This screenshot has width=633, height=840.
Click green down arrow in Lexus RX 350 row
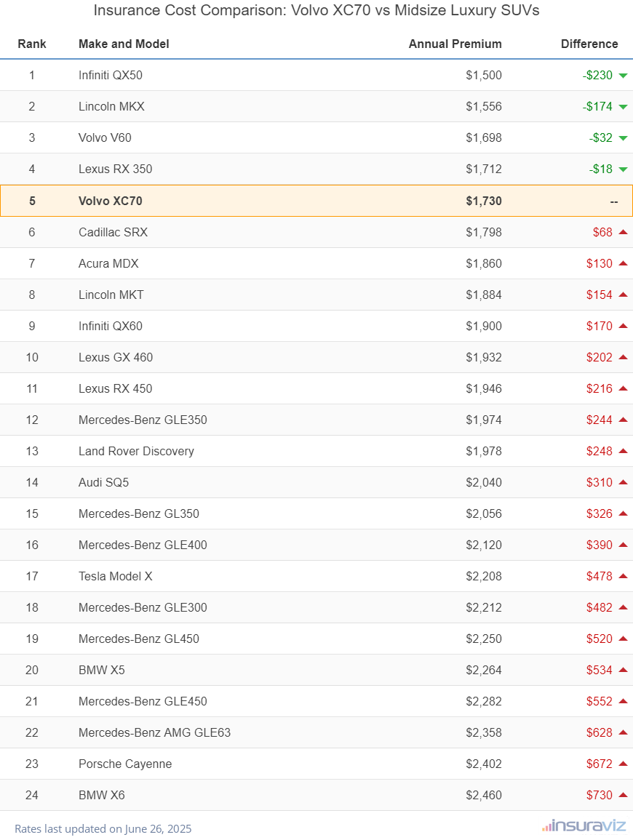pyautogui.click(x=623, y=169)
